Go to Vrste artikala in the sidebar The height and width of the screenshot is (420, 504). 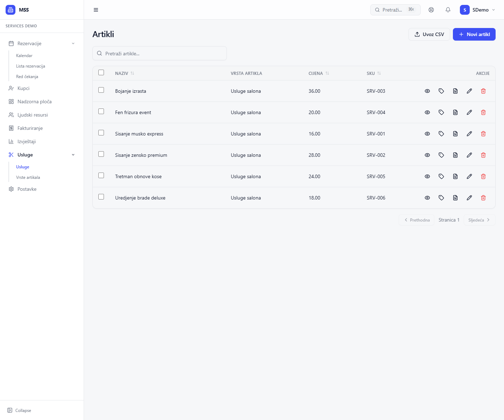(x=28, y=177)
